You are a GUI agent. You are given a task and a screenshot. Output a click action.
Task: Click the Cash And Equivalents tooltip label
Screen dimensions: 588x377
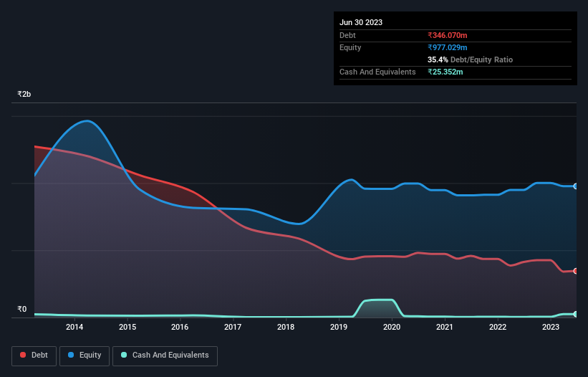[x=377, y=72]
